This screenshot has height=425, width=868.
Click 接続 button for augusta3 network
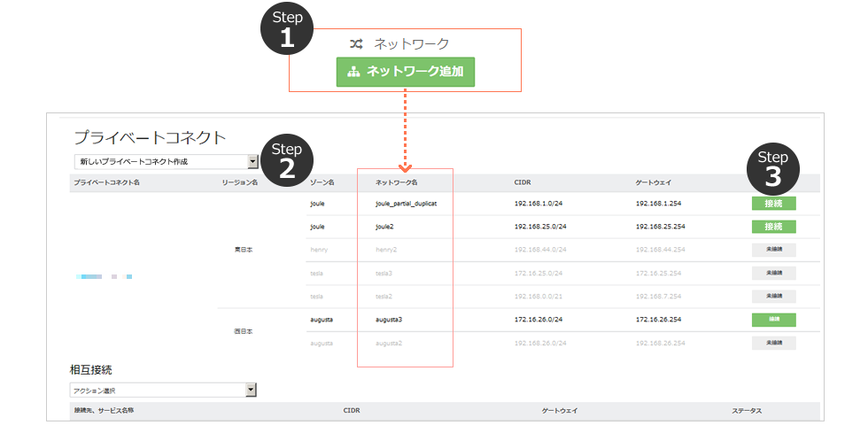coord(773,320)
